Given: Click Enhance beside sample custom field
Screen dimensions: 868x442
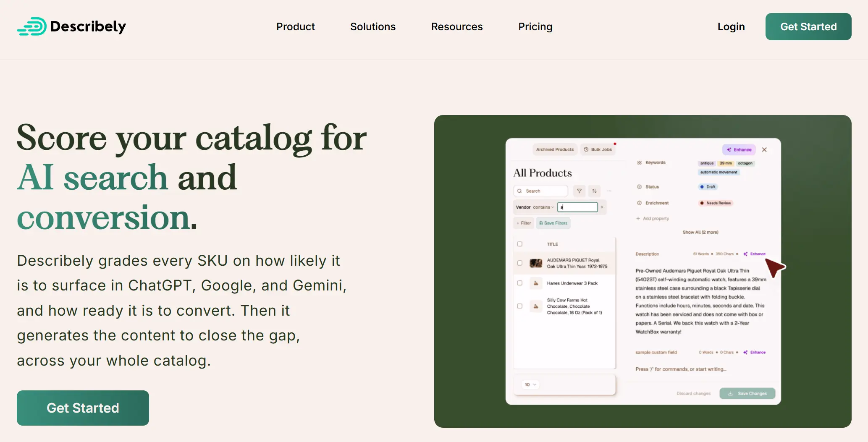Looking at the screenshot, I should tap(755, 353).
